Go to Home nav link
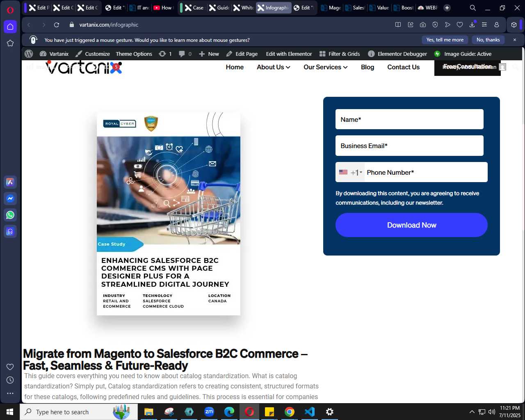Image resolution: width=525 pixels, height=420 pixels. 235,67
